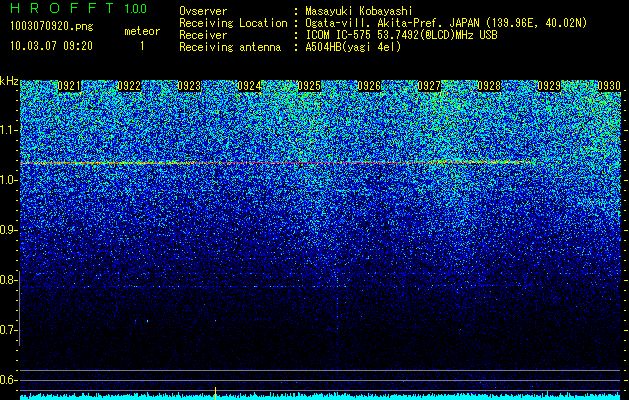629x400 pixels.
Task: Click the 0.7 frequency axis label
Action: pos(7,330)
